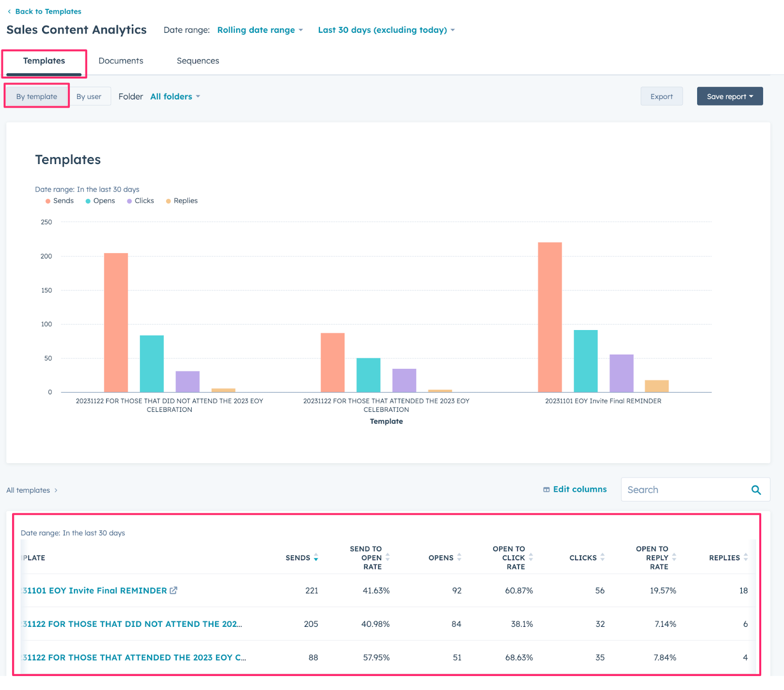Sort by the Sends column arrows

click(316, 558)
